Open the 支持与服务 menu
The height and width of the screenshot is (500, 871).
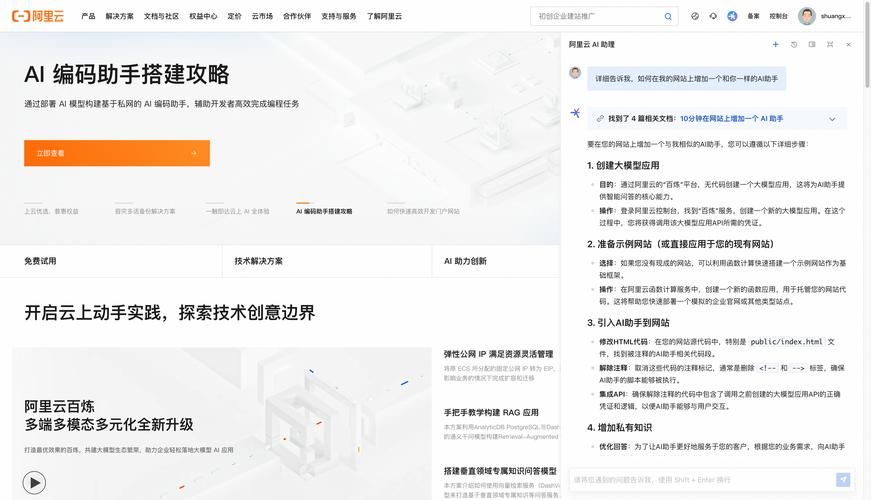point(339,16)
